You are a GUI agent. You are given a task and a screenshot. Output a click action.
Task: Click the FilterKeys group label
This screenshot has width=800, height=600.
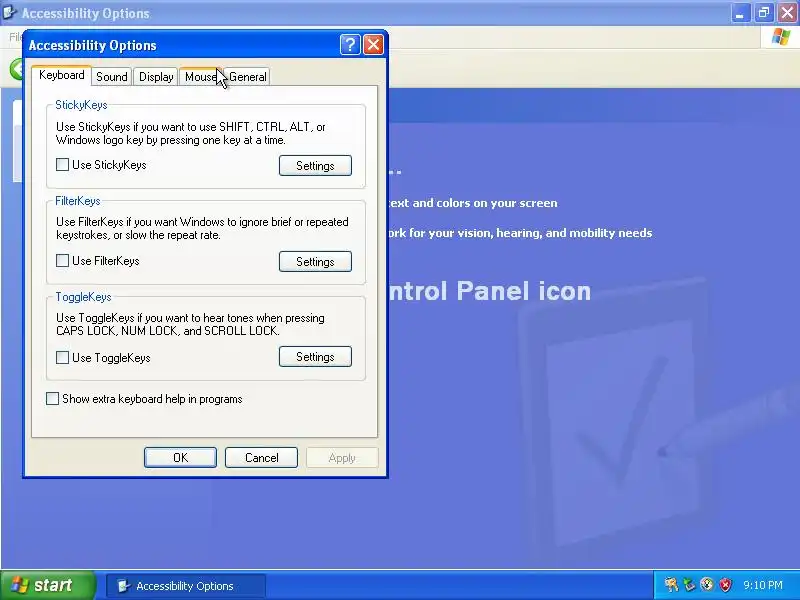point(78,201)
